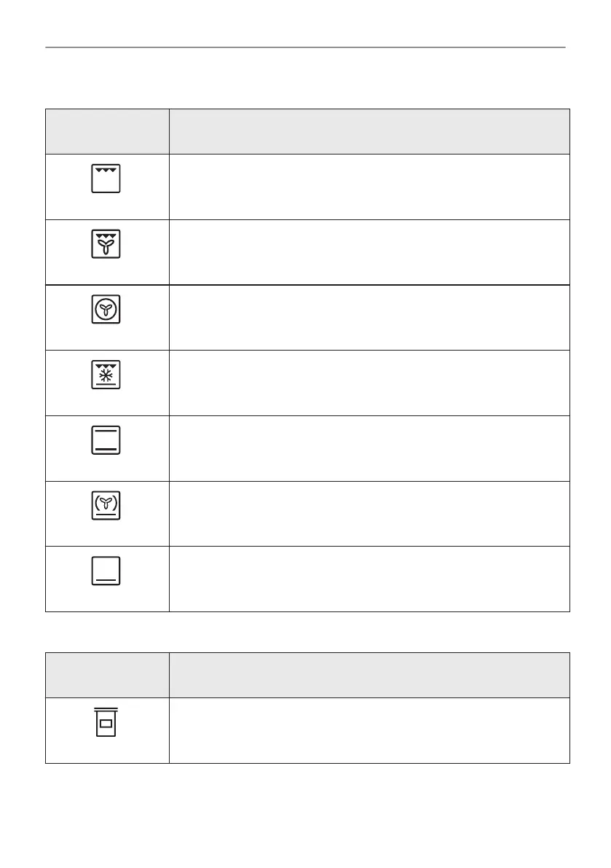Click the grill icon with three top triangles
Screen dimensions: 611x868
[106, 179]
